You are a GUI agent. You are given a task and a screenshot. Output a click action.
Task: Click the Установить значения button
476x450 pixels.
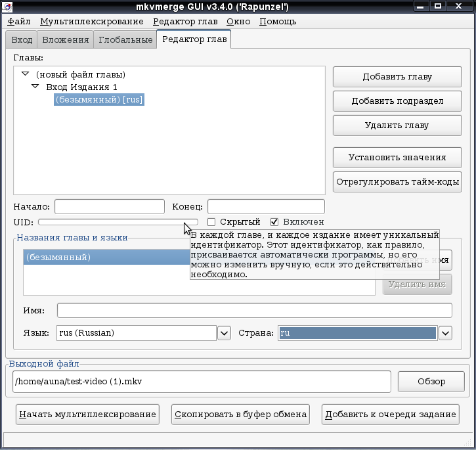coord(397,158)
